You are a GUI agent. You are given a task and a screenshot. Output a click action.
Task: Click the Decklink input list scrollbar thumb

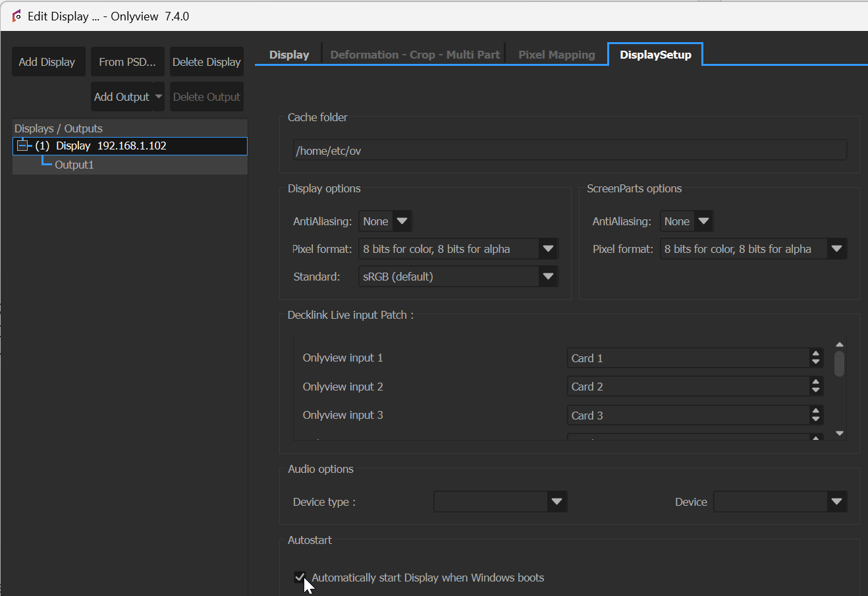840,364
